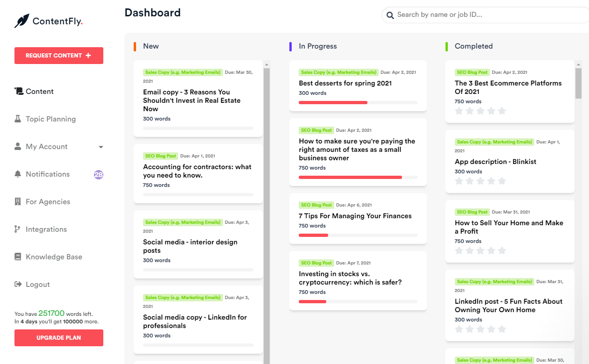Open Social media copy - LinkedIn for professionals
589x364 pixels.
198,320
